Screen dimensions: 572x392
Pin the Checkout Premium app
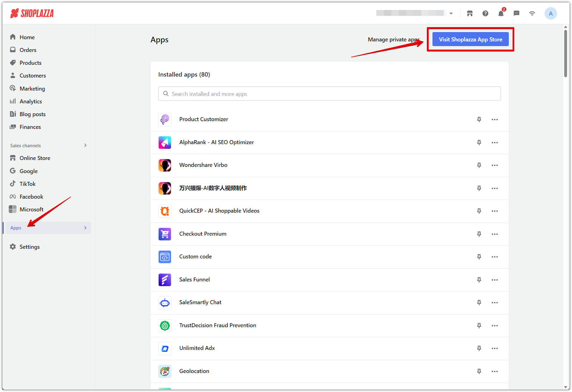click(x=479, y=234)
